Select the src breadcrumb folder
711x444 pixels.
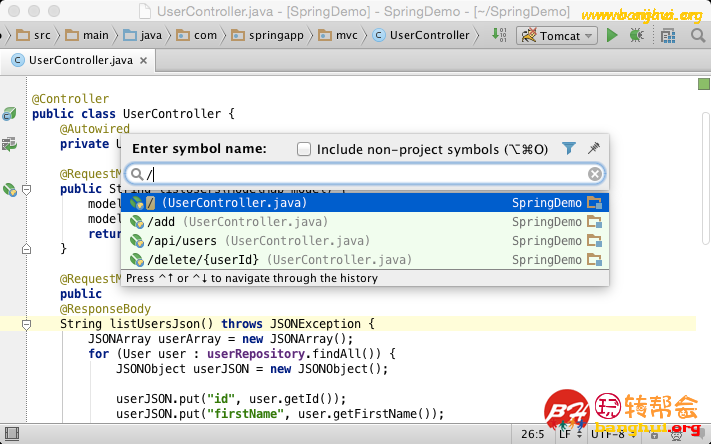click(x=34, y=35)
